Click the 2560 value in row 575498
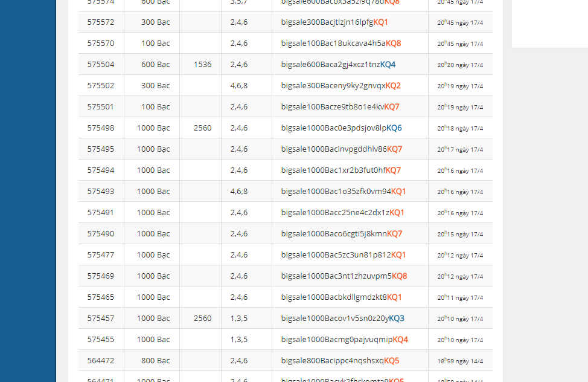Screen dimensions: 588x382 [203, 128]
